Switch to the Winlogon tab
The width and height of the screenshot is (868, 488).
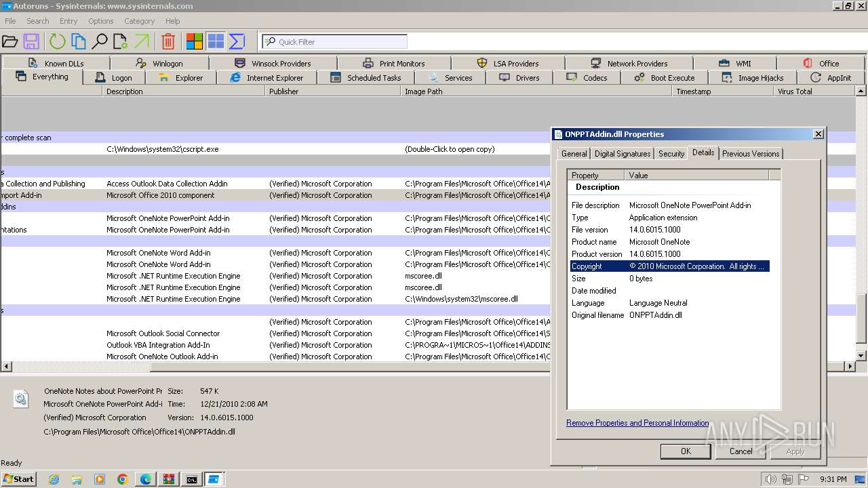click(159, 63)
